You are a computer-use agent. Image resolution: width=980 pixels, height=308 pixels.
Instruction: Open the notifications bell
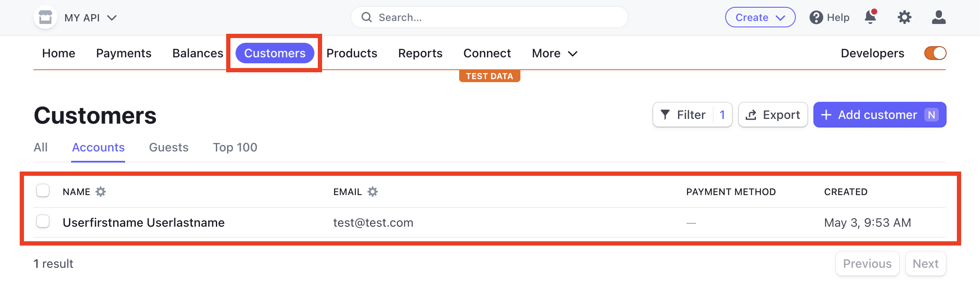(870, 17)
